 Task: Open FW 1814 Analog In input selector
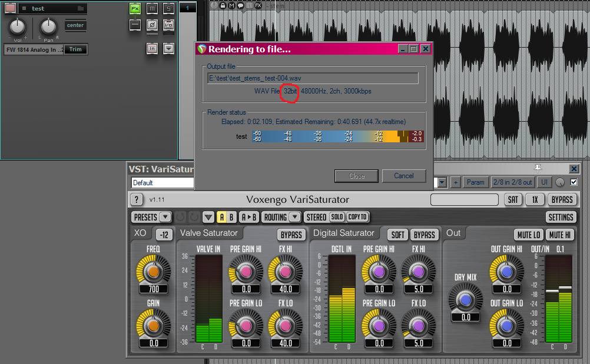pos(34,49)
